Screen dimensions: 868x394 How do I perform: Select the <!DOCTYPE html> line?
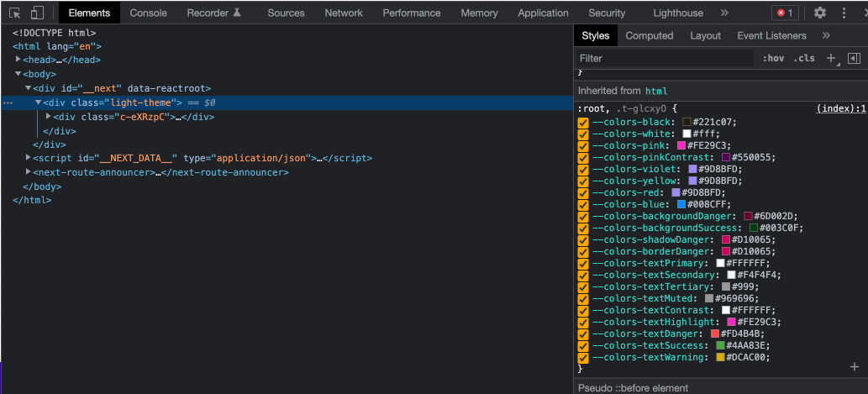[x=55, y=34]
